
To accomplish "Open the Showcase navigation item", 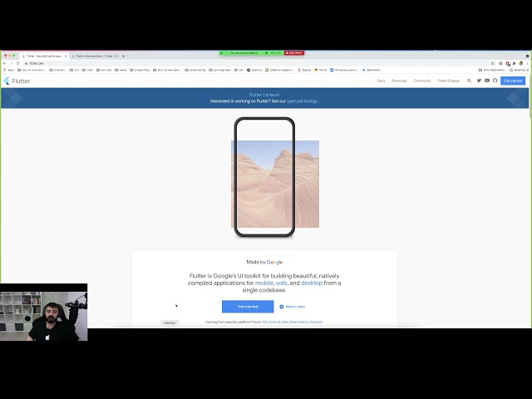I will [399, 81].
